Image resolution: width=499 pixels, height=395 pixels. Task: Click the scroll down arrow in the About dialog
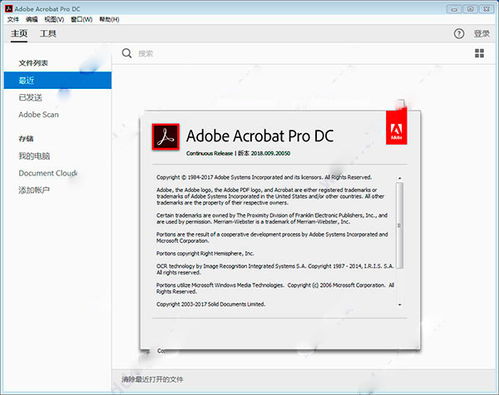(399, 305)
